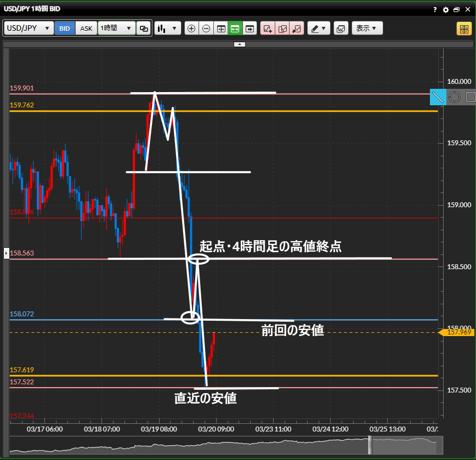The height and width of the screenshot is (460, 476).
Task: Click the yellow crosshair target icon
Action: [463, 29]
